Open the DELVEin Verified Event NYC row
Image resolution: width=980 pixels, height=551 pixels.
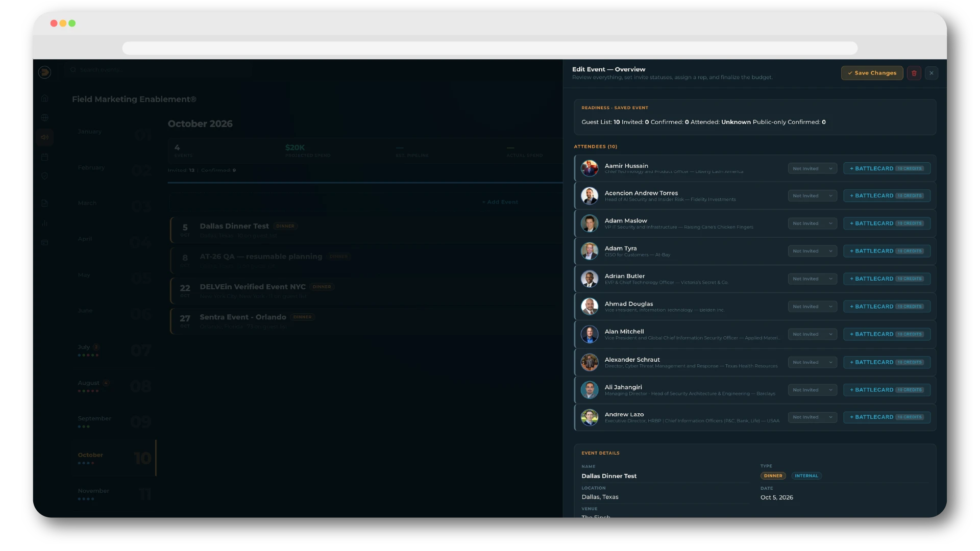(x=366, y=291)
